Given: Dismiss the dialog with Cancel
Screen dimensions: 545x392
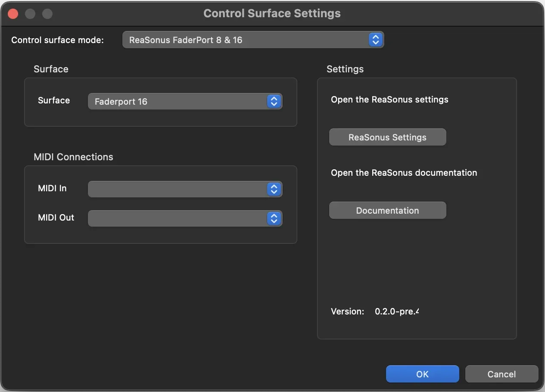Looking at the screenshot, I should point(501,374).
